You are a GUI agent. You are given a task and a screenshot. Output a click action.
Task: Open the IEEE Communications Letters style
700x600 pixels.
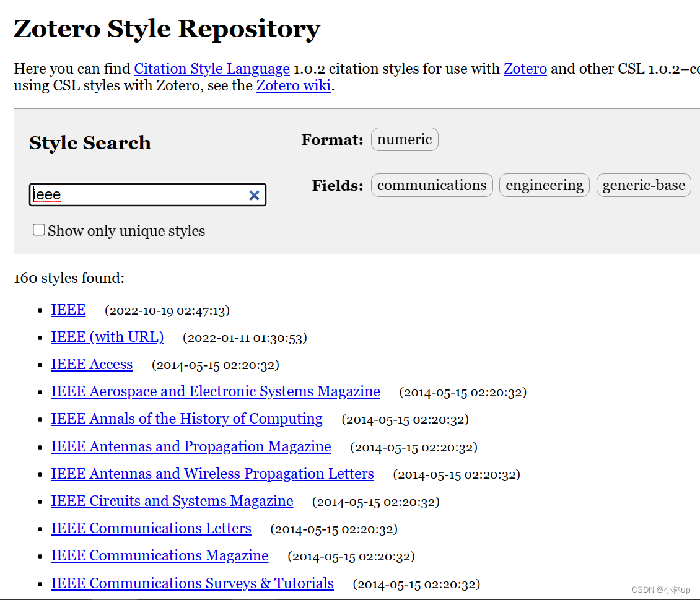click(151, 529)
